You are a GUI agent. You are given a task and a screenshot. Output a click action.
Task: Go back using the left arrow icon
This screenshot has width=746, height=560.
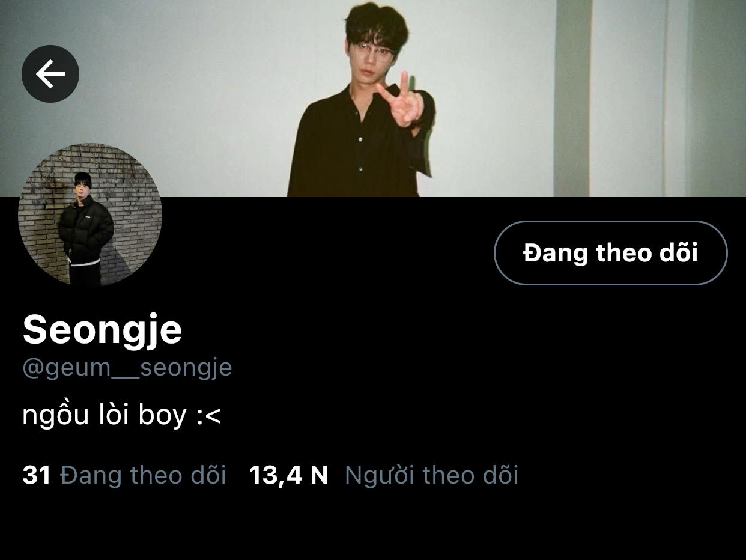tap(50, 74)
